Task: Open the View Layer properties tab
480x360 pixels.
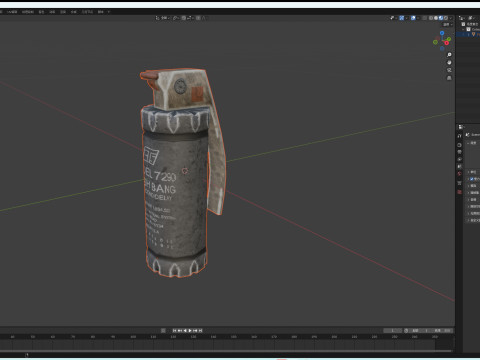Action: (x=459, y=159)
